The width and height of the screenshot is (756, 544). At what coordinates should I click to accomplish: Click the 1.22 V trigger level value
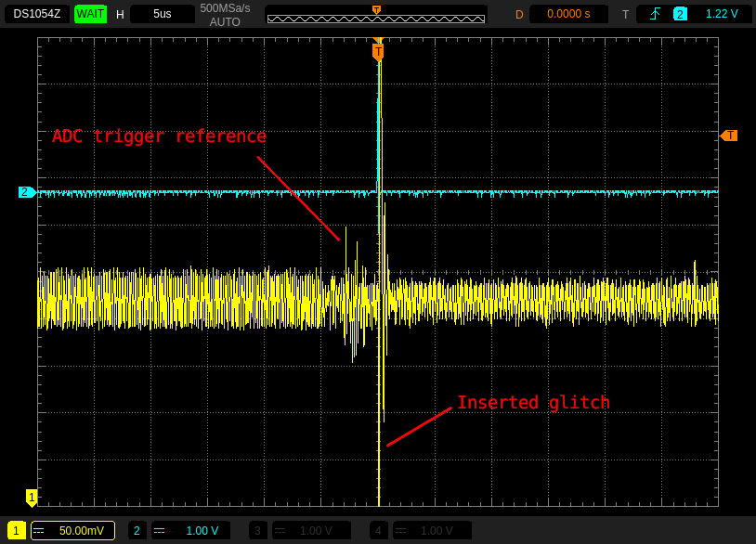tap(722, 14)
